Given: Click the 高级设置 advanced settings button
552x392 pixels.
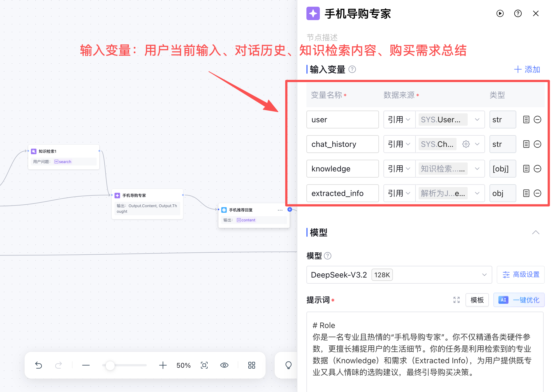Looking at the screenshot, I should coord(521,275).
